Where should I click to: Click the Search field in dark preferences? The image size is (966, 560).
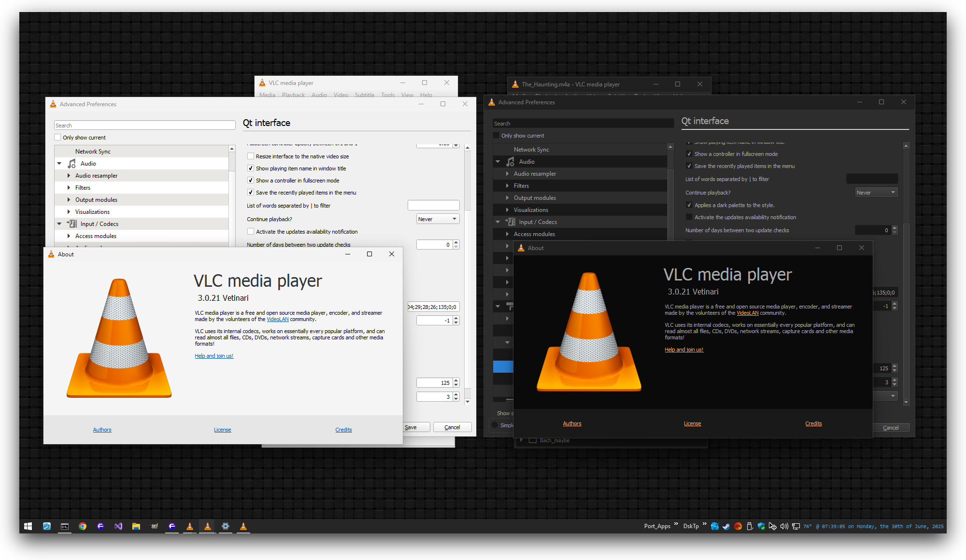tap(583, 124)
